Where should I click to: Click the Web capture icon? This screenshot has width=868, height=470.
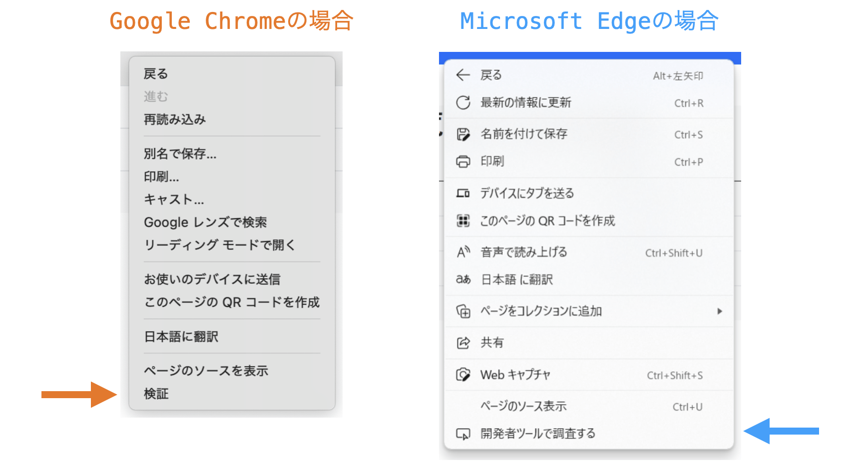pos(463,375)
